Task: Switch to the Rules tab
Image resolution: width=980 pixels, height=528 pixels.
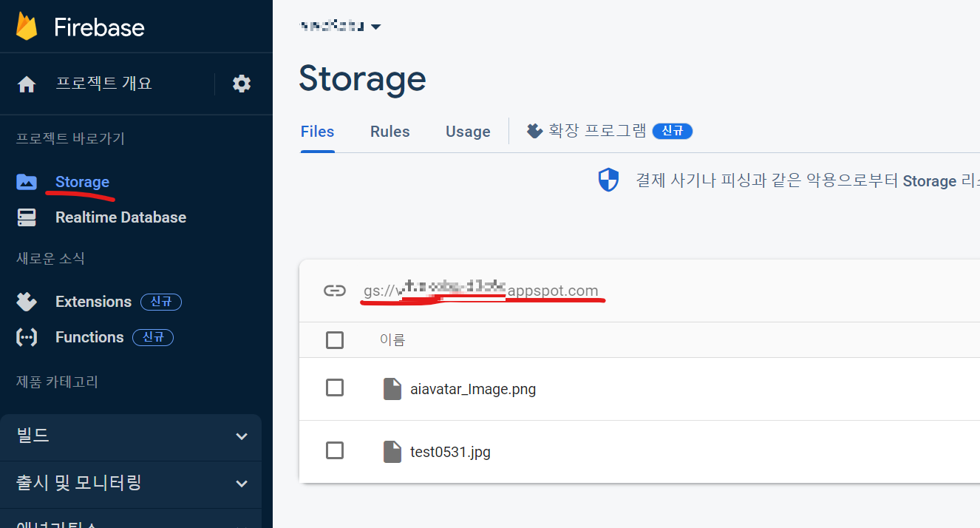Action: point(390,132)
